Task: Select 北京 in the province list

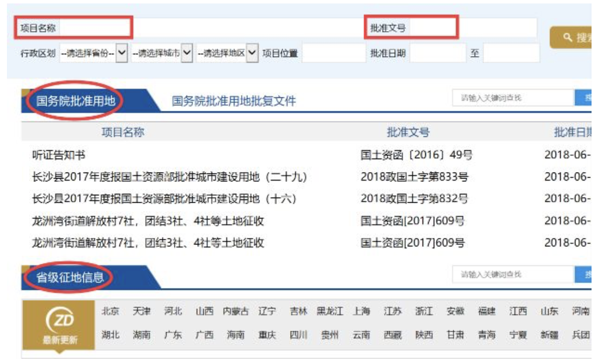Action: click(110, 311)
